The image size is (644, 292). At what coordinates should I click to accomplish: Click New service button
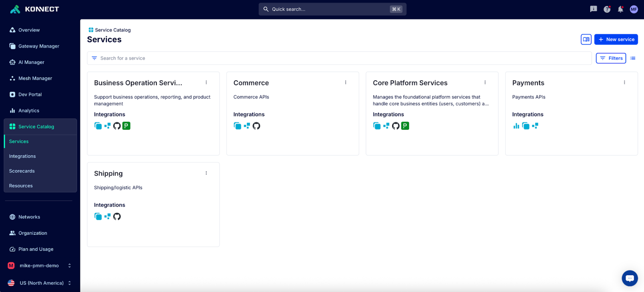(616, 39)
